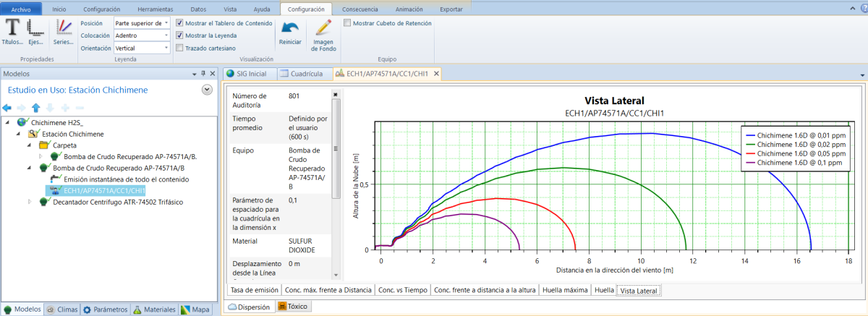Open the Archivo menu button
Screen dimensions: 868x316
pyautogui.click(x=21, y=9)
